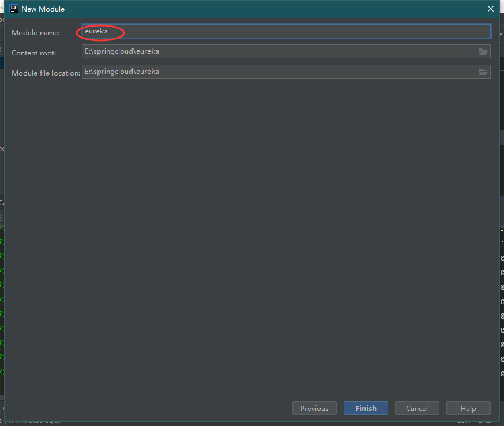Click the 'Module file location:' label
Viewport: 504px width, 426px height.
(x=46, y=73)
